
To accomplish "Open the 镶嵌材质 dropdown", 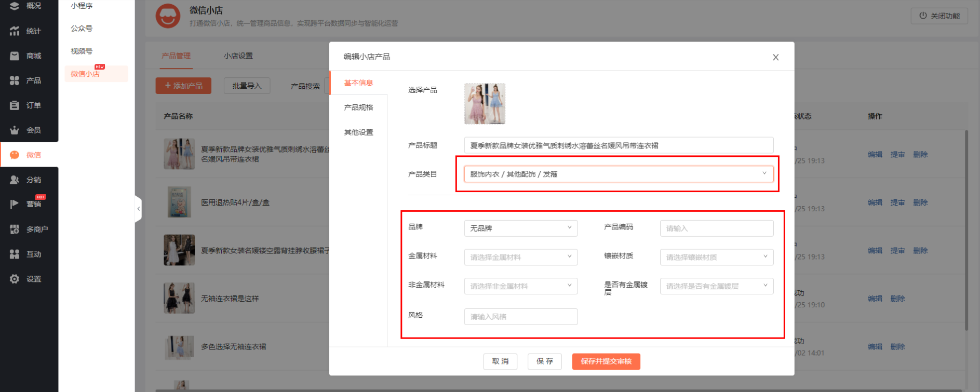I will 717,257.
